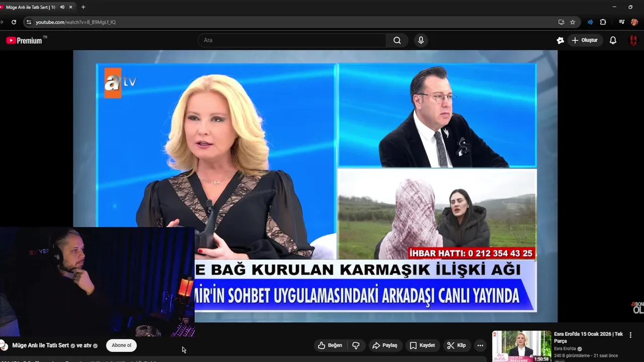Reload the page with the refresh icon
The height and width of the screenshot is (362, 644).
click(x=14, y=22)
